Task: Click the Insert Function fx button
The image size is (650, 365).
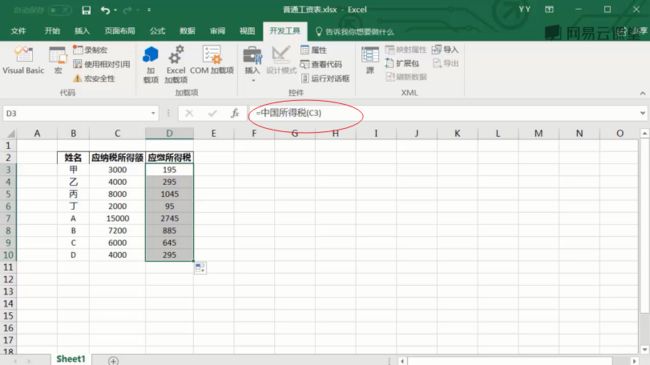Action: [x=235, y=113]
